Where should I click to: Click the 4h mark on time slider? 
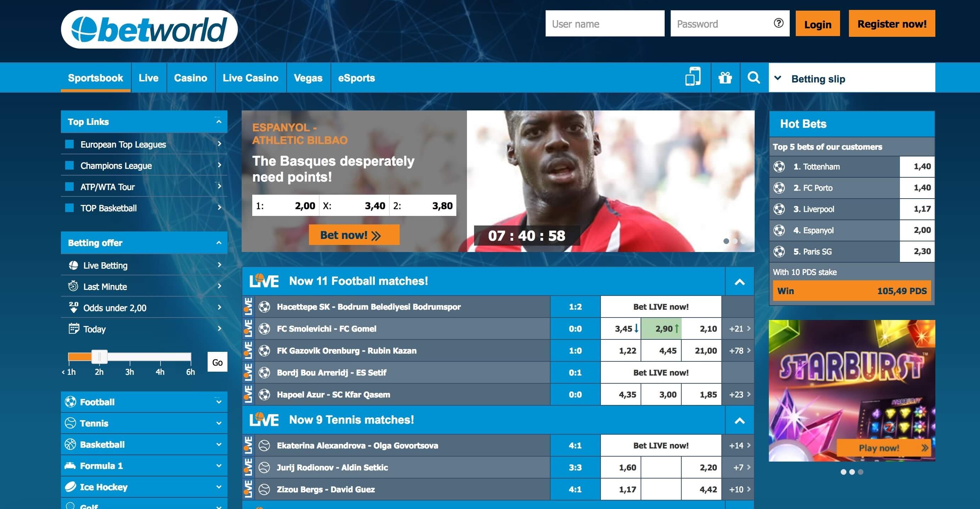(x=160, y=372)
